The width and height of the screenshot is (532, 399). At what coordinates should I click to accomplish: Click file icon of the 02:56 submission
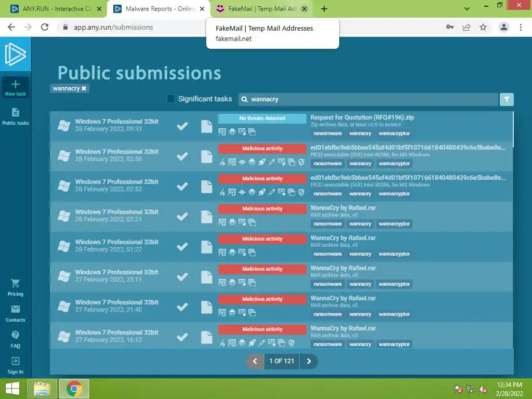[x=207, y=156]
